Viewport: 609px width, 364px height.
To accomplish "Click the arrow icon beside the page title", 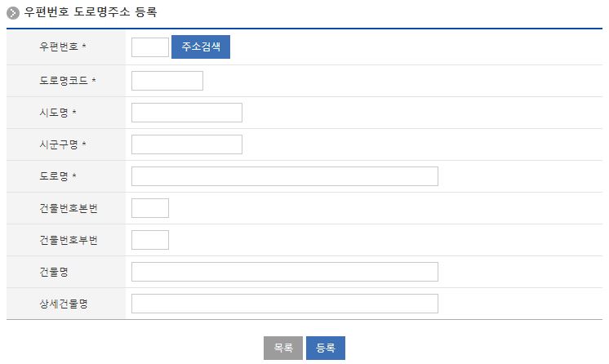I will point(12,13).
